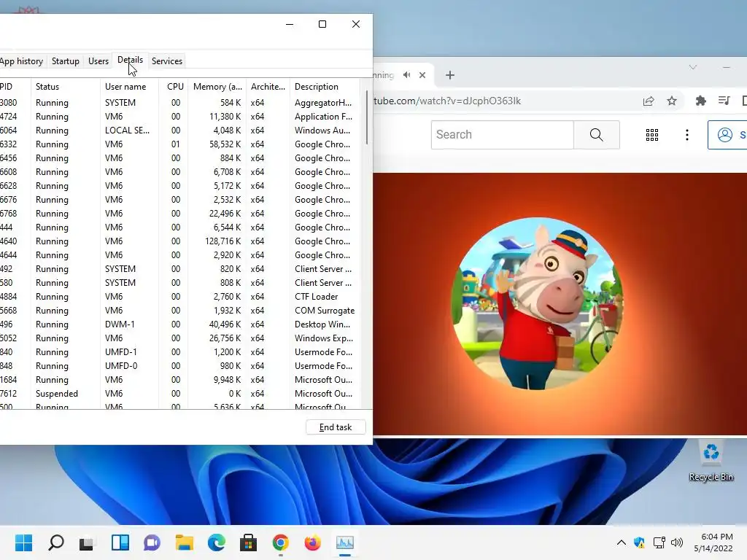The width and height of the screenshot is (747, 560).
Task: Switch to the Startup tab
Action: pos(65,61)
